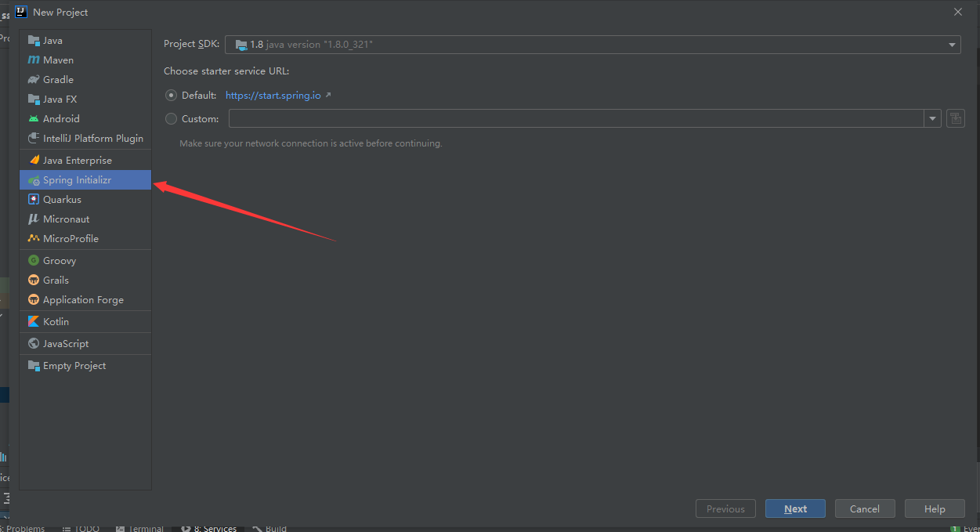
Task: Click the IntelliJ logo in title bar
Action: tap(22, 12)
